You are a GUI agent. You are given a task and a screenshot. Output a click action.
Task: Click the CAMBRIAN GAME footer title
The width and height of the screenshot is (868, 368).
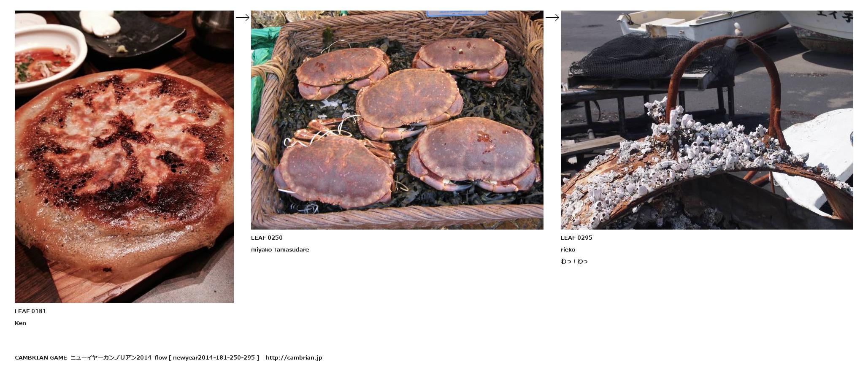tap(41, 357)
